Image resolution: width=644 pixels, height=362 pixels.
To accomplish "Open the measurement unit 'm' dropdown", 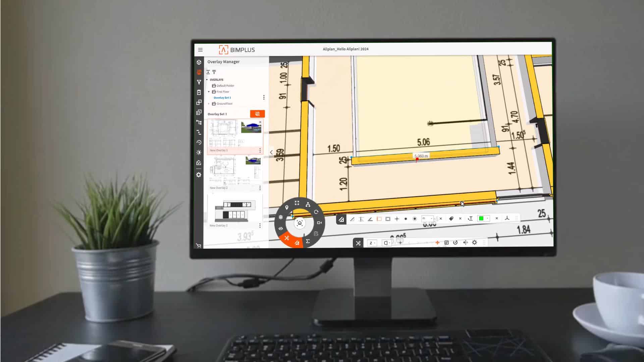I will pyautogui.click(x=428, y=219).
